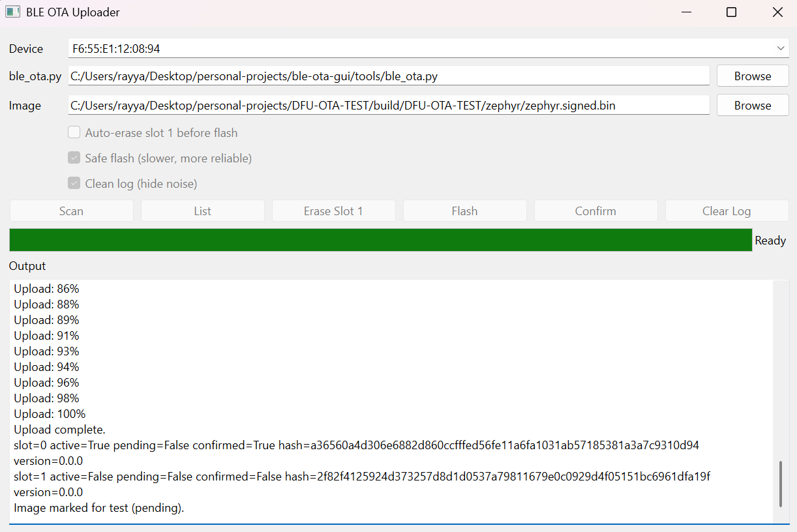The image size is (797, 532).
Task: Edit the ble_ota.py path field
Action: 388,76
